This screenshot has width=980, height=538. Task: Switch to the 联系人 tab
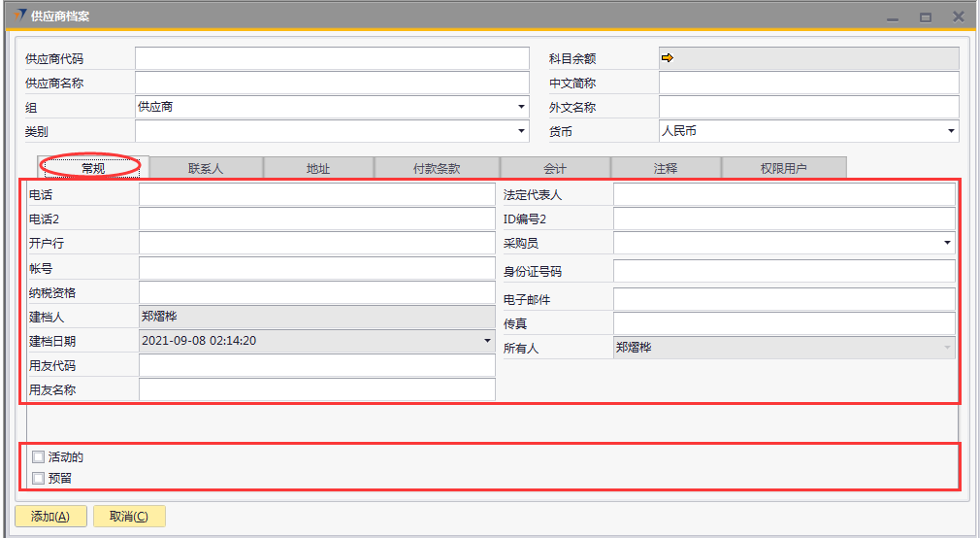tap(206, 168)
